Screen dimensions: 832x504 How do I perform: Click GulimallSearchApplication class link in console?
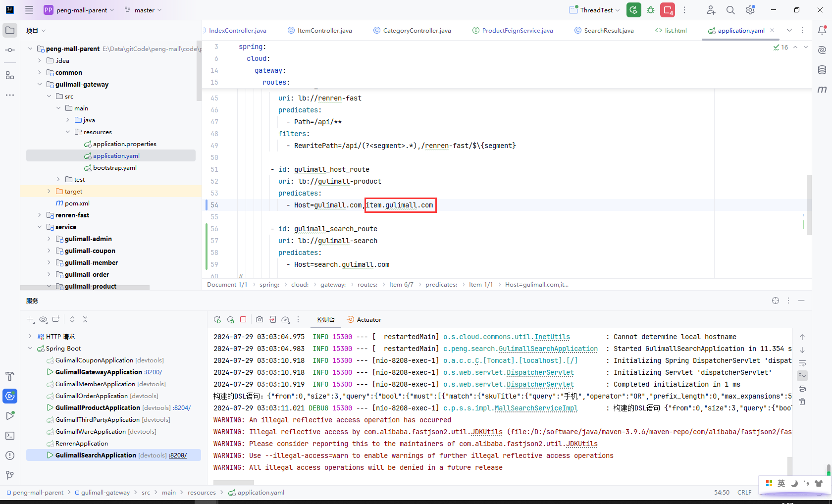pyautogui.click(x=548, y=349)
